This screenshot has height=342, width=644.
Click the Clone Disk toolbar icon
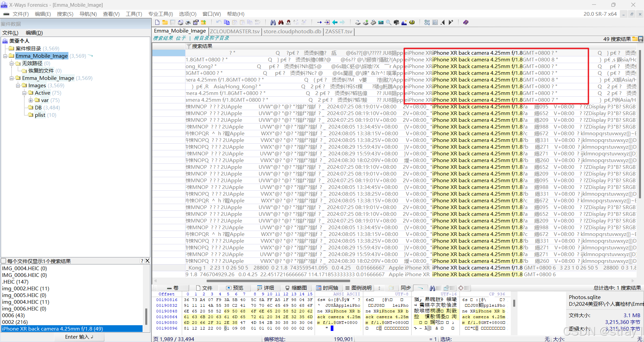point(366,22)
